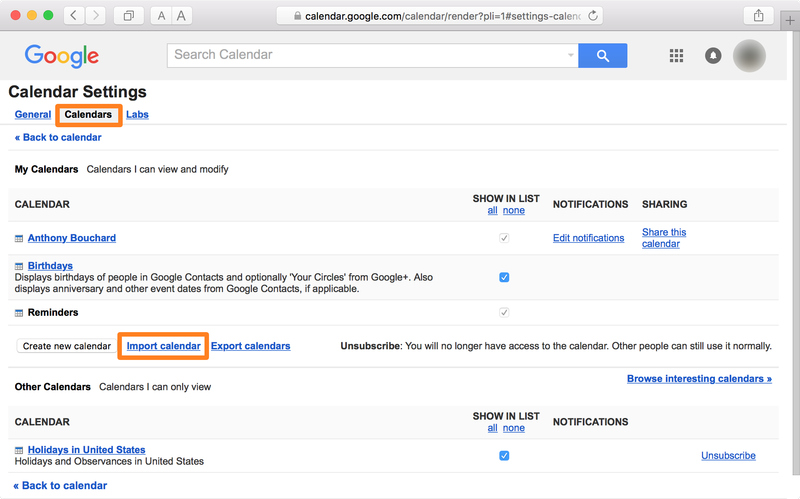Uncheck Holidays in United States checkbox
Image resolution: width=800 pixels, height=499 pixels.
tap(504, 456)
